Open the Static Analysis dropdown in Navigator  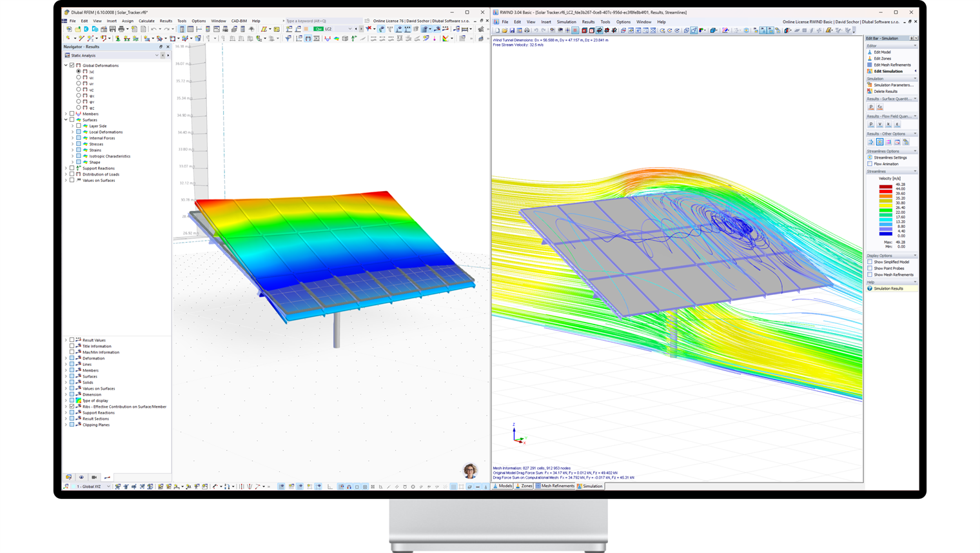click(157, 55)
